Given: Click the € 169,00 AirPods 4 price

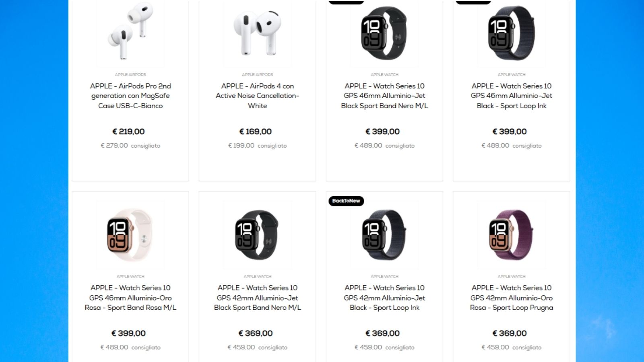Looking at the screenshot, I should click(256, 132).
